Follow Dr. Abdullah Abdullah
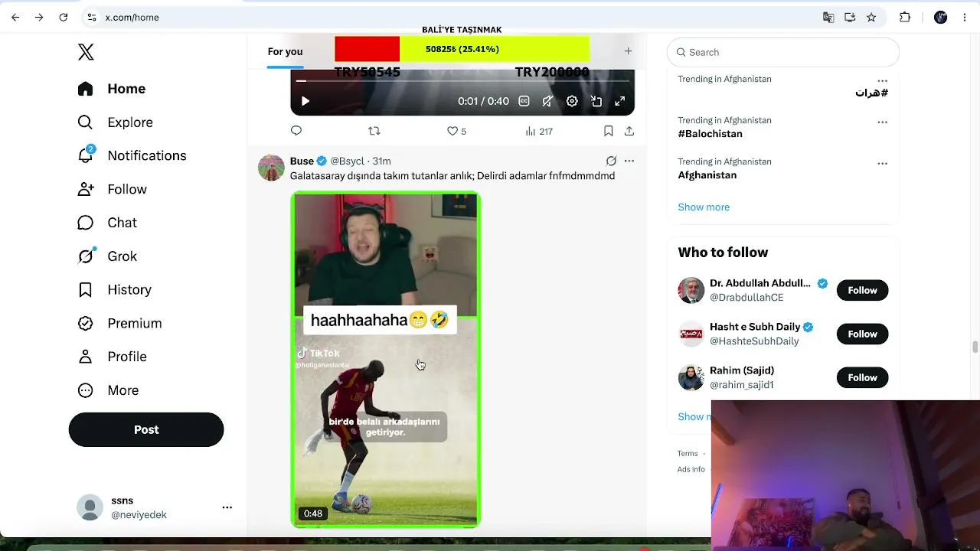Image resolution: width=980 pixels, height=551 pixels. click(862, 290)
